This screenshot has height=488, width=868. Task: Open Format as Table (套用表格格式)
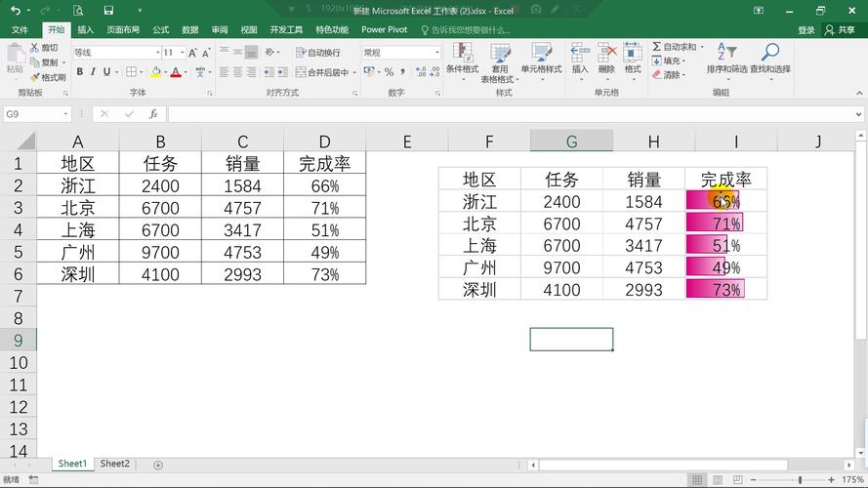[500, 62]
